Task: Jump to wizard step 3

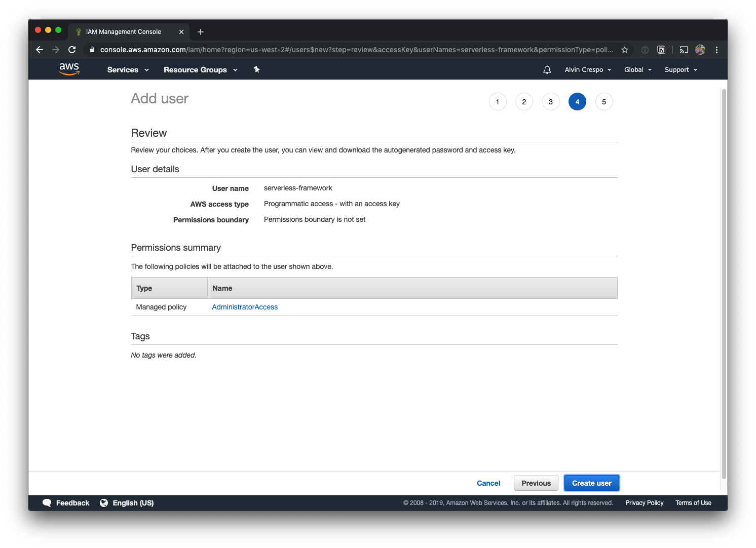Action: [551, 102]
